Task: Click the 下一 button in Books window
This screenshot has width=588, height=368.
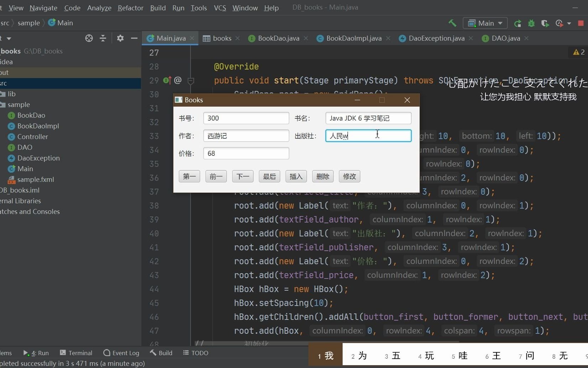Action: (243, 177)
